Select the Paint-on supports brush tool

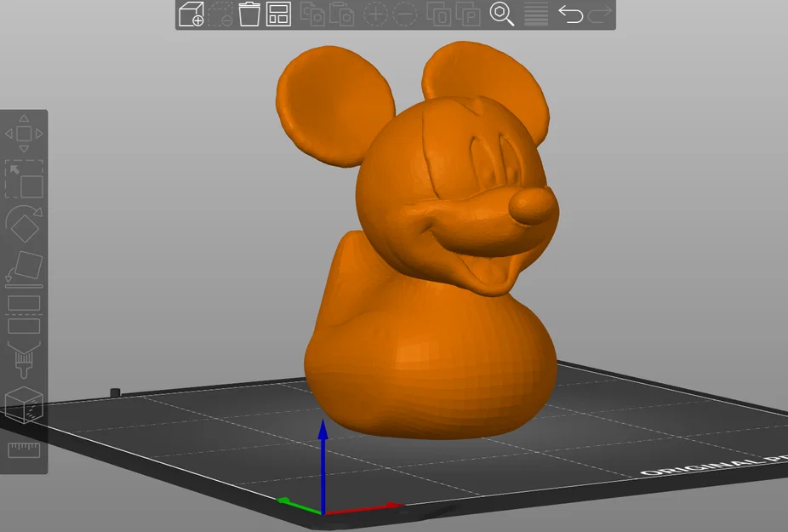click(x=24, y=359)
